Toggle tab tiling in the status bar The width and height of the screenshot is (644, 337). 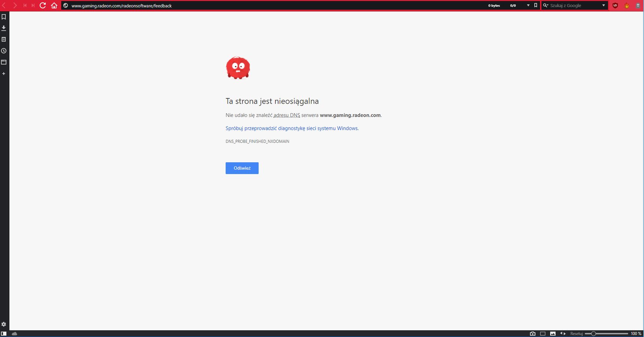coord(543,334)
